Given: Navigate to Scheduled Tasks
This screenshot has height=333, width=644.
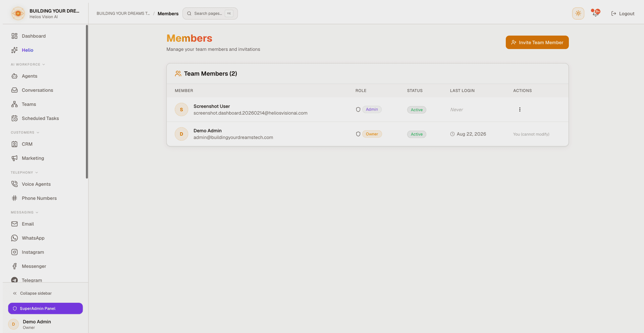Looking at the screenshot, I should click(x=45, y=118).
